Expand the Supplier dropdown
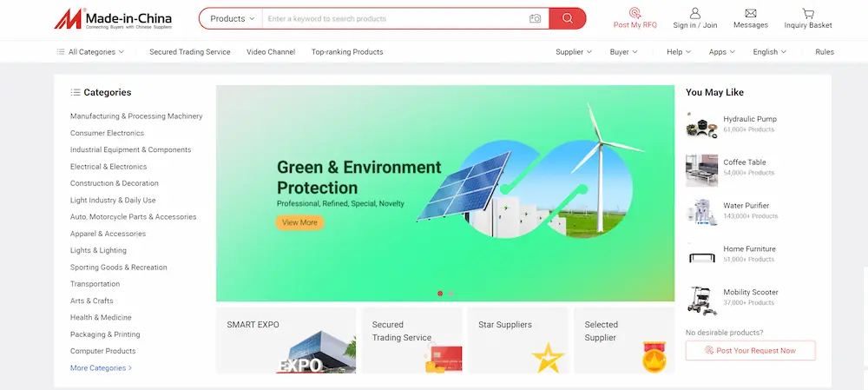868x390 pixels. 574,51
